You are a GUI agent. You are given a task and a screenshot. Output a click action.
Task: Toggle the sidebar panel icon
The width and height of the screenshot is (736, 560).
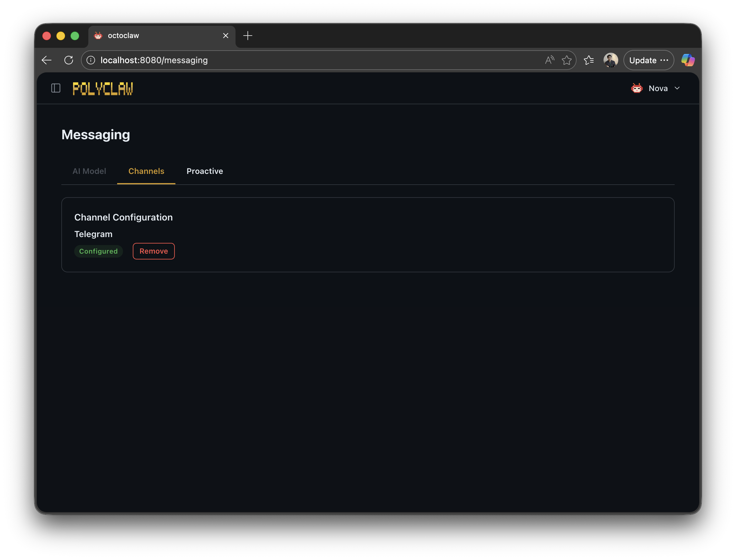coord(56,88)
